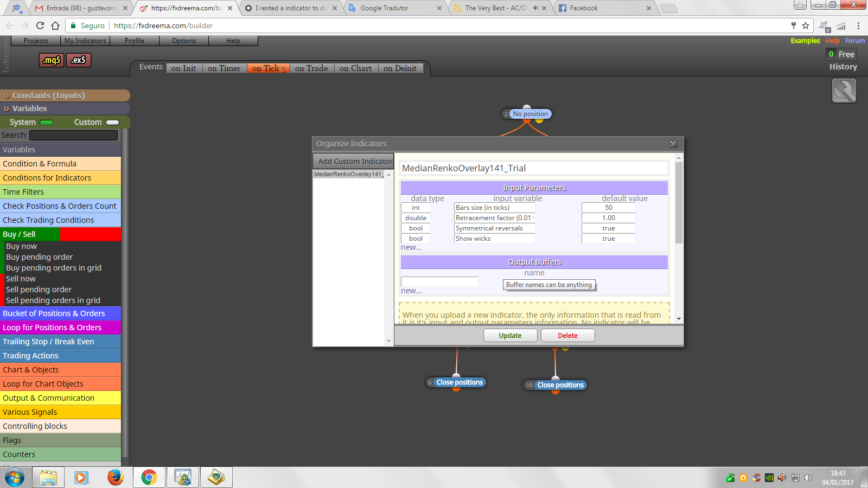This screenshot has width=868, height=488.
Task: Download the .mq5 source file
Action: [52, 60]
